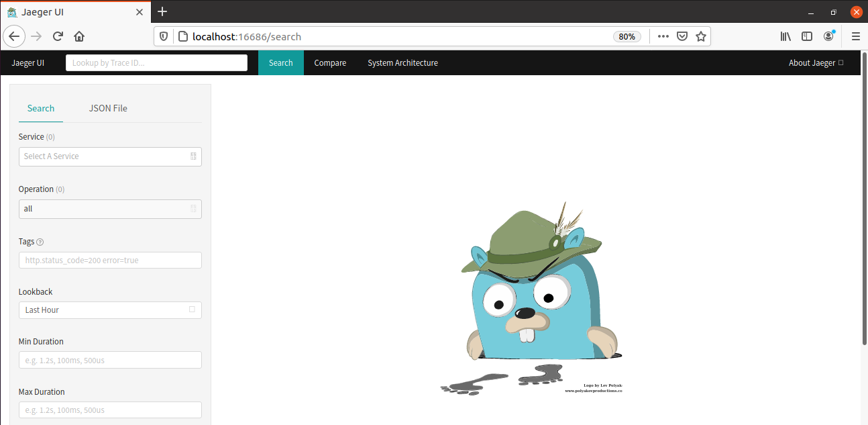Image resolution: width=868 pixels, height=425 pixels.
Task: Open a new browser tab
Action: [x=162, y=11]
